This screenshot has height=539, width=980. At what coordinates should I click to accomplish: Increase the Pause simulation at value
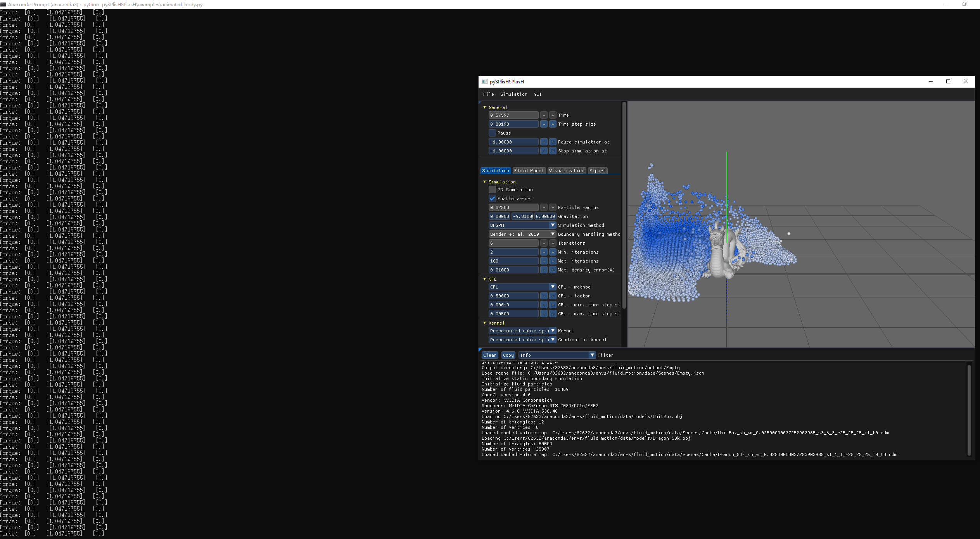[553, 142]
